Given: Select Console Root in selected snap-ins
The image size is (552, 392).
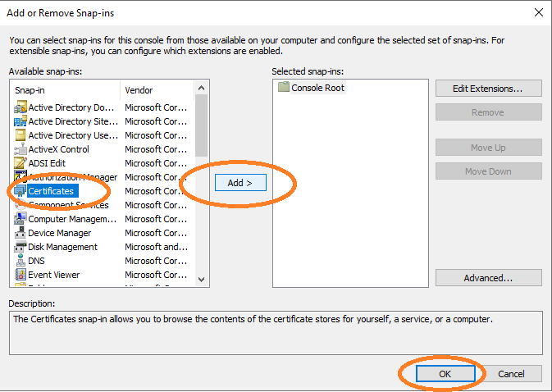Looking at the screenshot, I should (317, 88).
